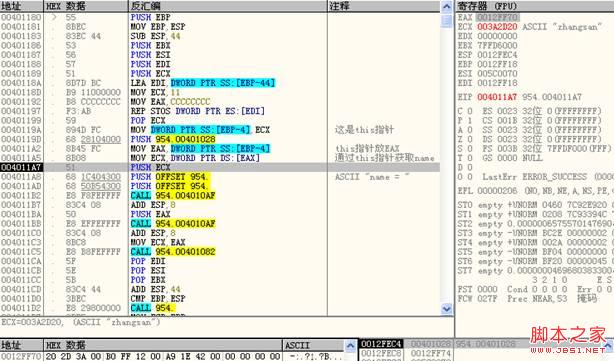Viewport: 614px width, 361px height.
Task: Click the disassembly pane scrollbar thumb
Action: point(446,20)
